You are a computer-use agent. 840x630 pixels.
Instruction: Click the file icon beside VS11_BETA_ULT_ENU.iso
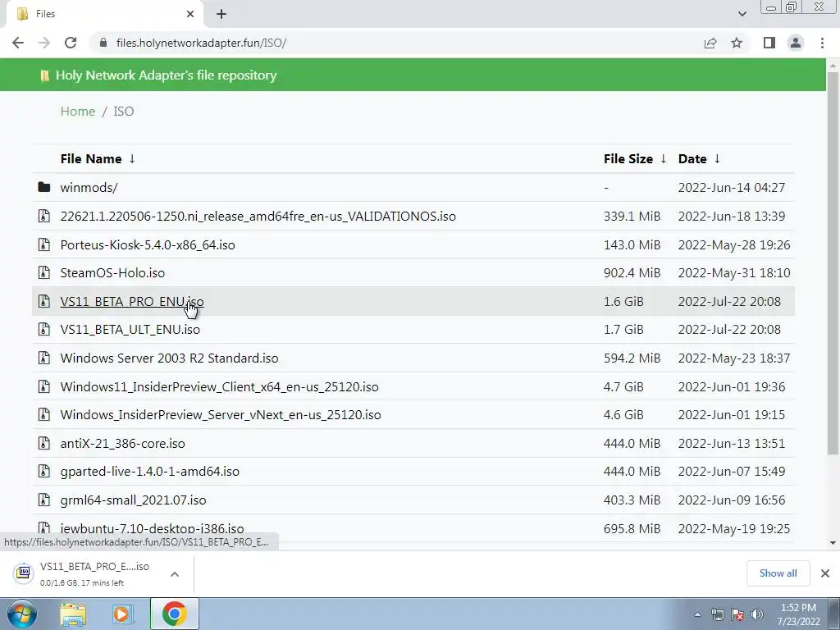44,330
